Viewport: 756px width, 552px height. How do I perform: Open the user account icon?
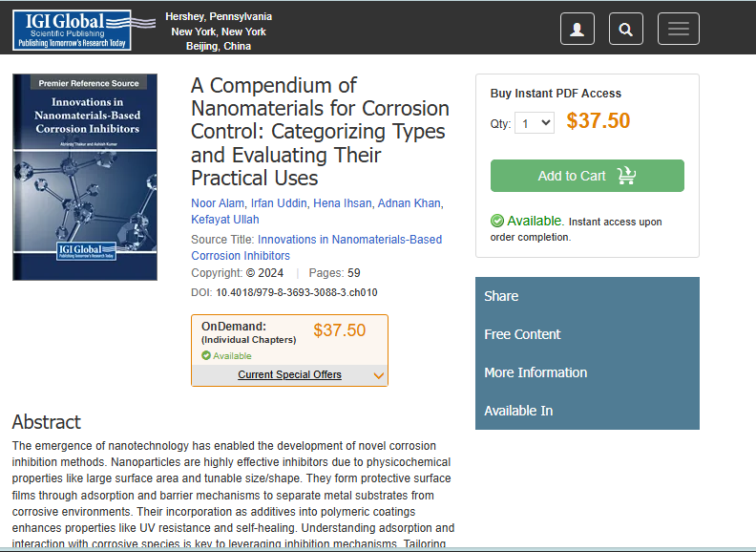click(577, 29)
